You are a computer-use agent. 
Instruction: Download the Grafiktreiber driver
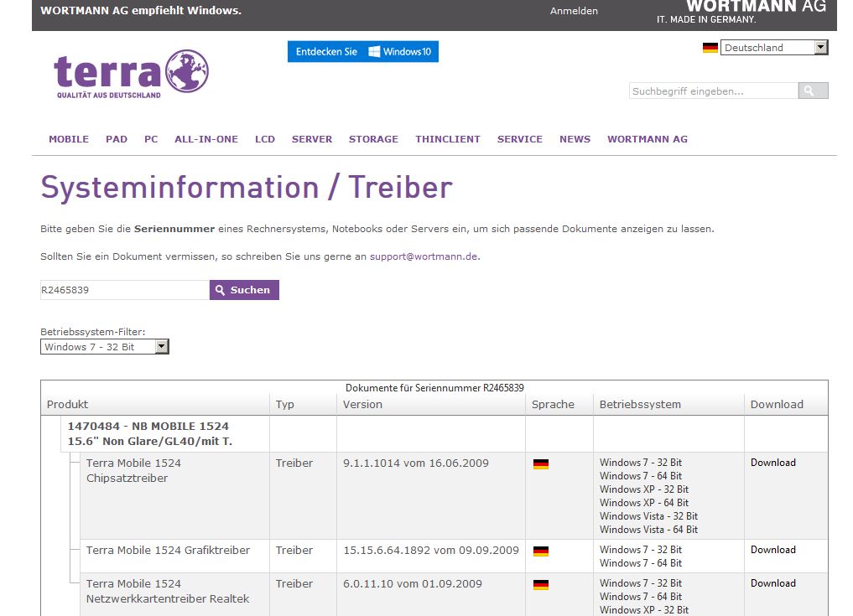click(x=773, y=550)
